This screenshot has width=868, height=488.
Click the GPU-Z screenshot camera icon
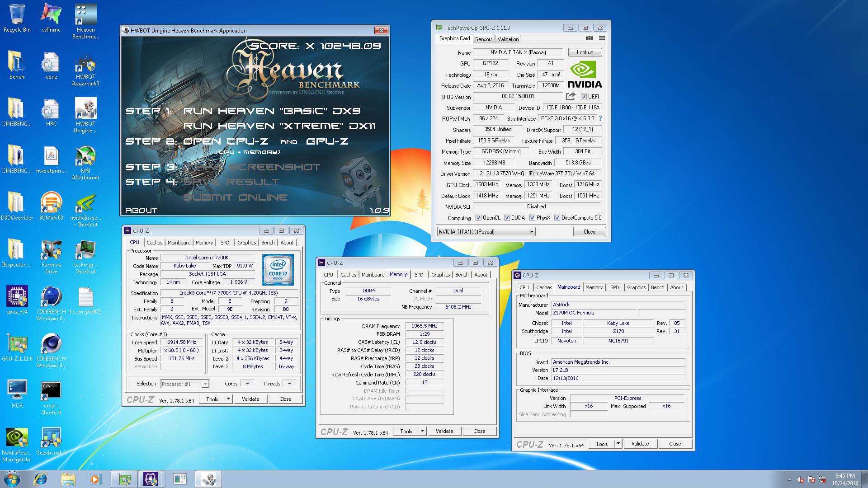pyautogui.click(x=589, y=38)
